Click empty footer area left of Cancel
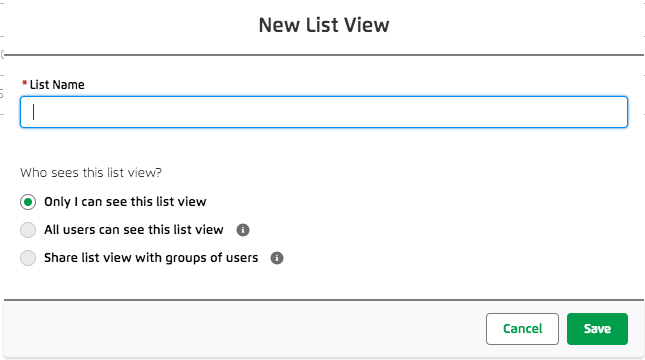The image size is (645, 360). [243, 329]
